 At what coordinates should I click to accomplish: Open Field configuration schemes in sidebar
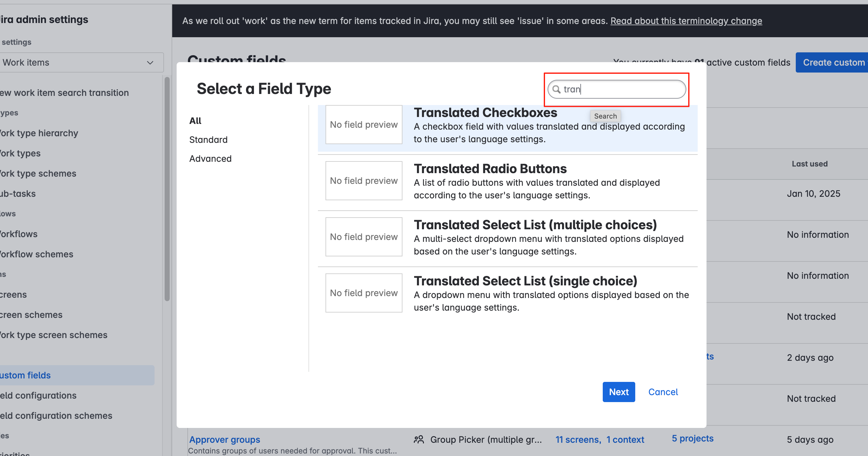pyautogui.click(x=56, y=416)
